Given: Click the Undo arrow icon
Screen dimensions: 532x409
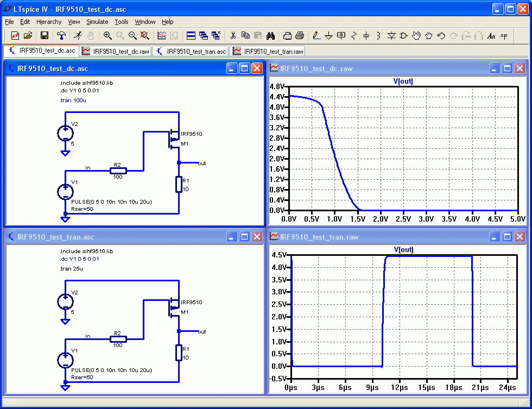Looking at the screenshot, I should (441, 35).
